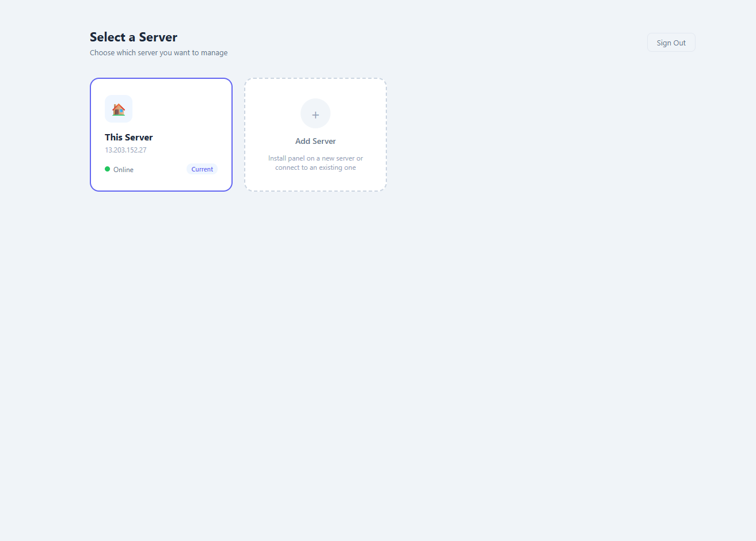Viewport: 756px width, 541px height.
Task: Click the Choose which server subtitle
Action: pyautogui.click(x=158, y=53)
